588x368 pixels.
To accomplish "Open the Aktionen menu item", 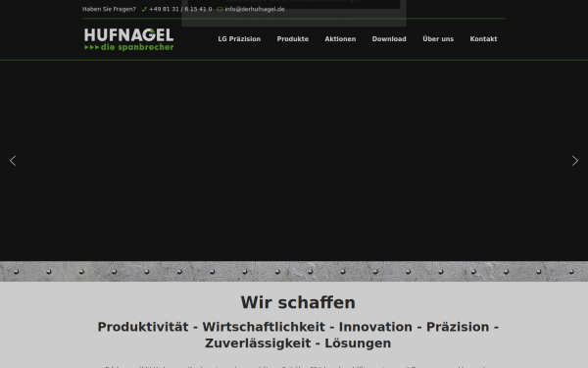I will [x=340, y=38].
